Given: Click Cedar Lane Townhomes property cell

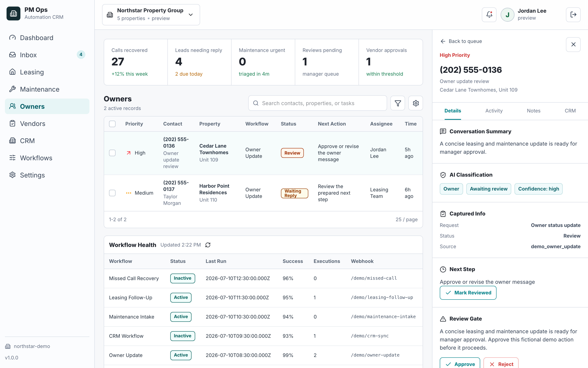Looking at the screenshot, I should pos(214,153).
